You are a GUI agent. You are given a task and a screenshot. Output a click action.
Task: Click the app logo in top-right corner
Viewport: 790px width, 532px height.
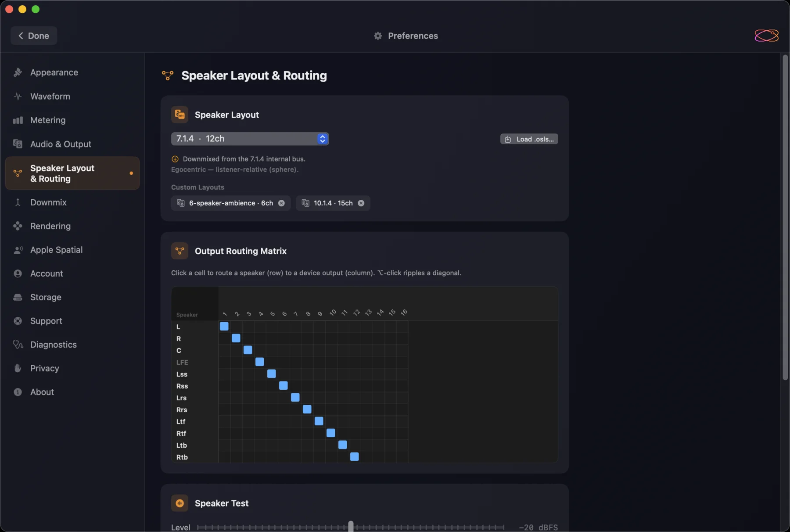click(766, 36)
